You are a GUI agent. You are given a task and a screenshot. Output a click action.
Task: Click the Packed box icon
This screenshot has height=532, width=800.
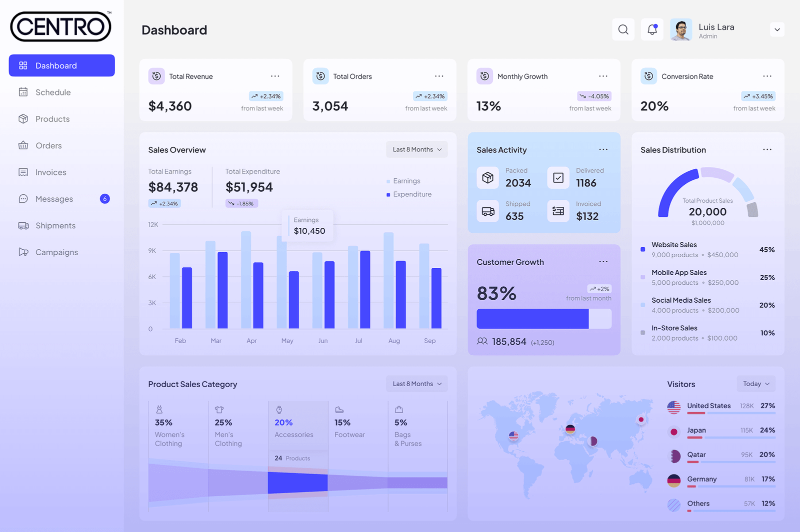pos(487,178)
